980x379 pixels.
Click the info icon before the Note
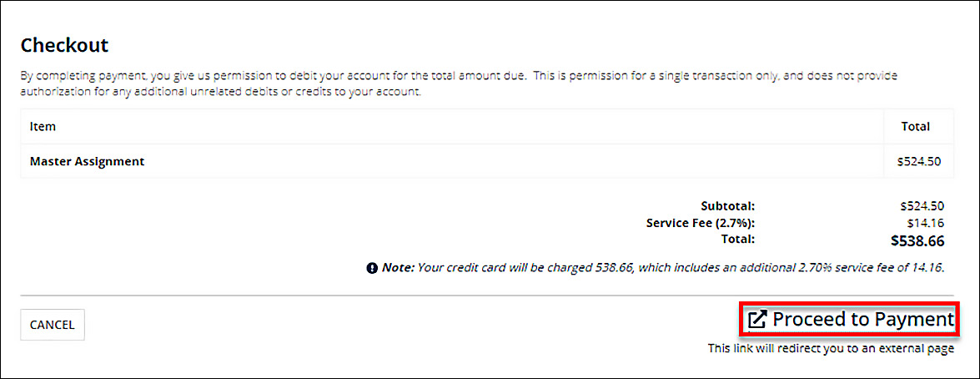click(371, 268)
